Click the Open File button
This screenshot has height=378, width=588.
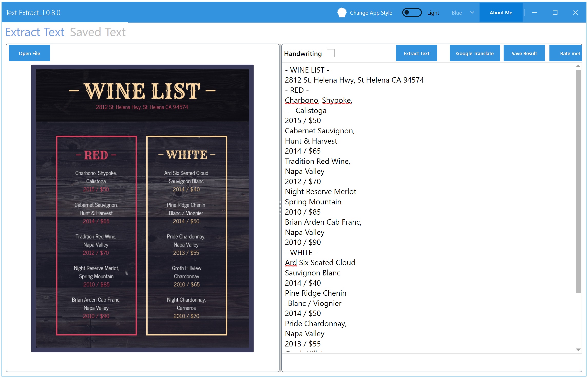tap(29, 53)
